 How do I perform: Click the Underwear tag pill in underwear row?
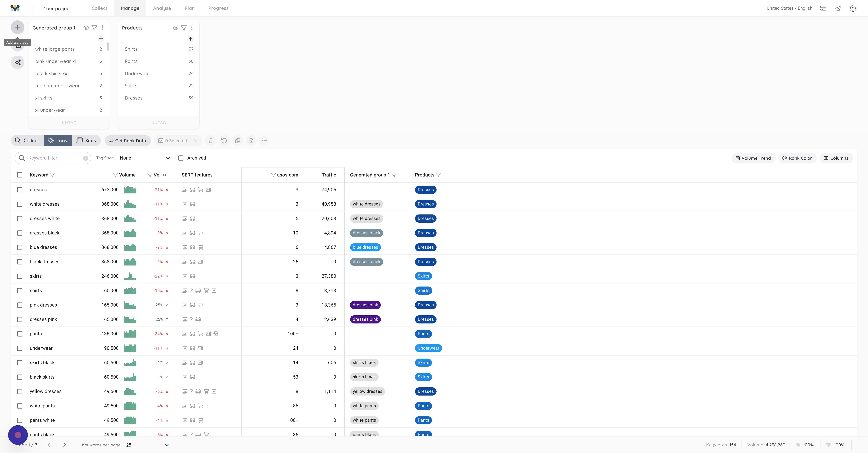428,348
